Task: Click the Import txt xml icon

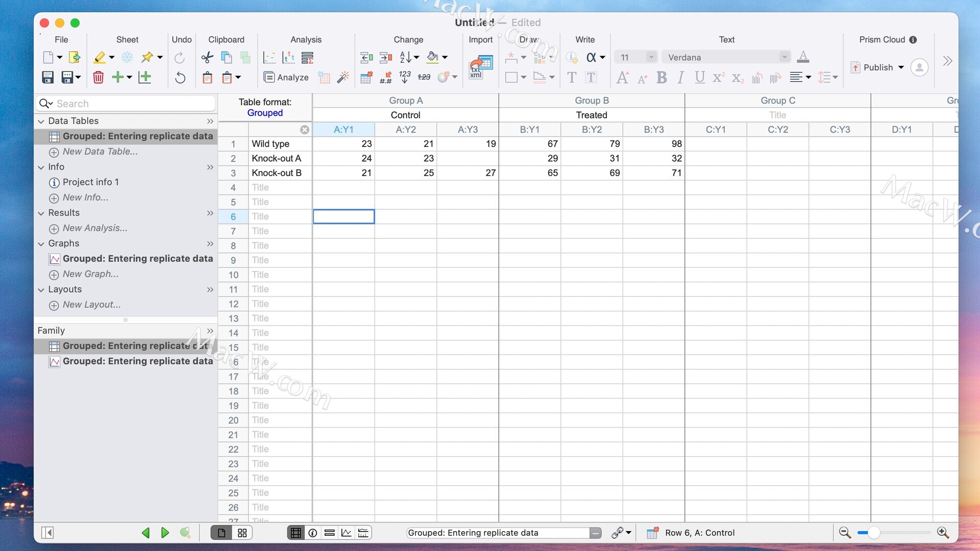Action: 481,67
